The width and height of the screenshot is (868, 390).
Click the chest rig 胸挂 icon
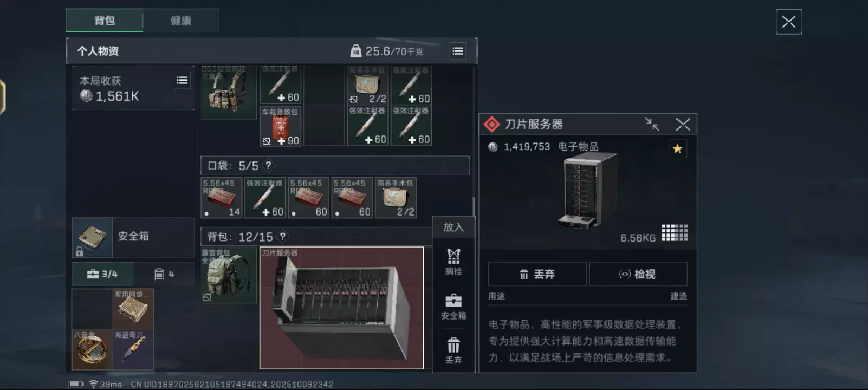454,262
